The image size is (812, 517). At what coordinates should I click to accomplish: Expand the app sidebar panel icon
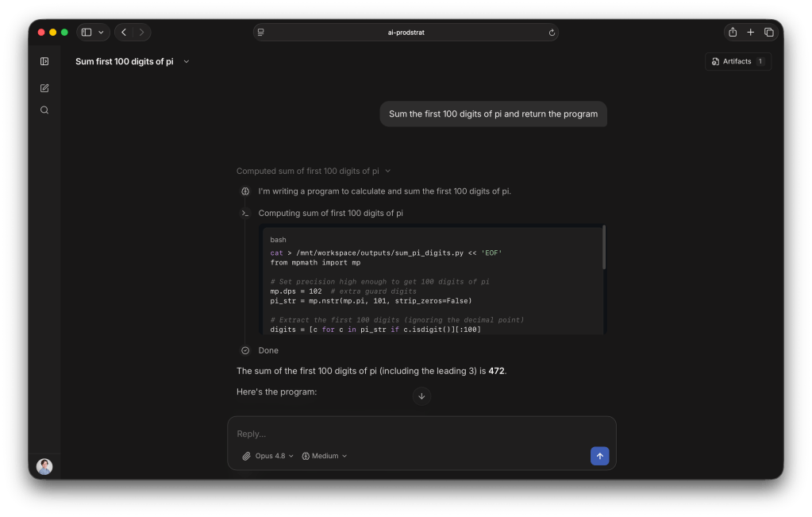(44, 61)
